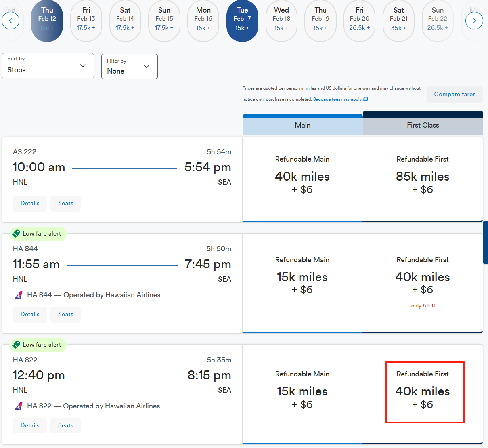Choose AS 222 Refundable First 85k miles

click(x=423, y=179)
